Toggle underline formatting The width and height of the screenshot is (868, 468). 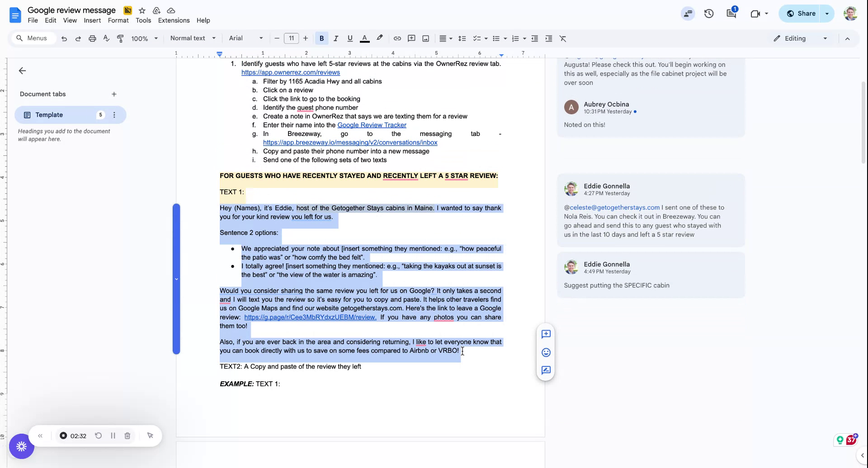click(350, 38)
